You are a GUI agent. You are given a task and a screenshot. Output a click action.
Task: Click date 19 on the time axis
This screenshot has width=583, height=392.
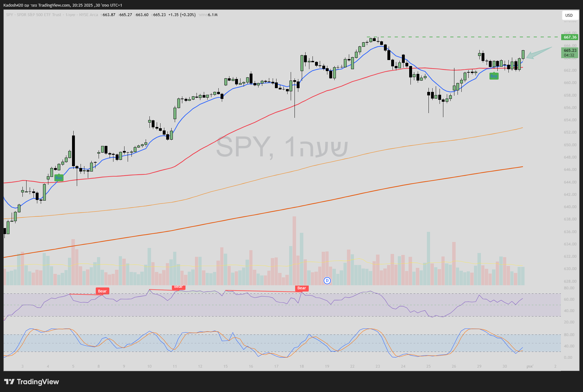coord(327,366)
